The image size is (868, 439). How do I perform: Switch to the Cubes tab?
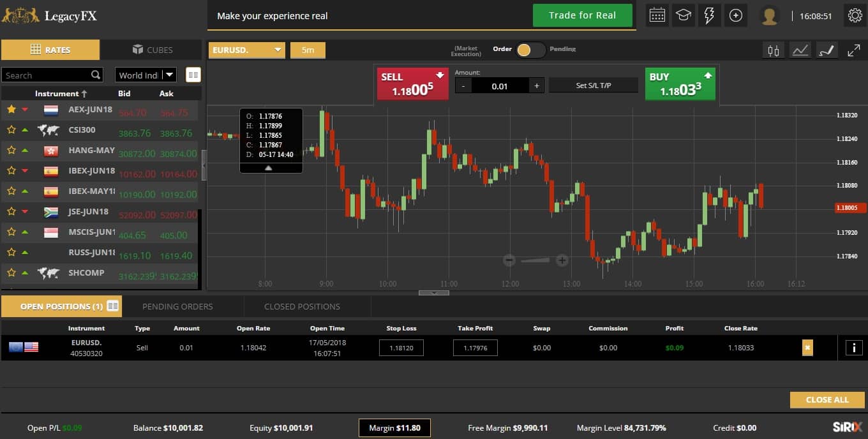click(152, 50)
